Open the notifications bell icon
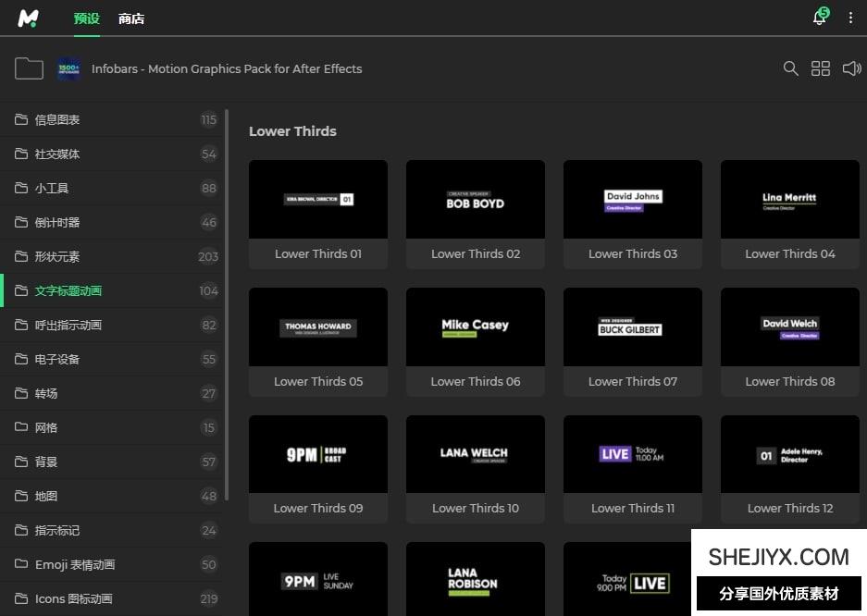This screenshot has height=616, width=867. 819,18
